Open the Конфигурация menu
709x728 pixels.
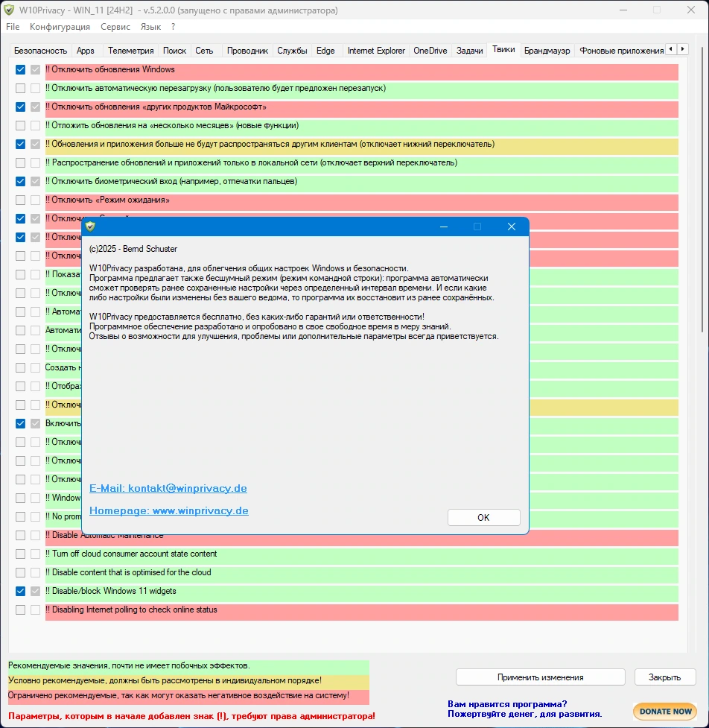(60, 27)
